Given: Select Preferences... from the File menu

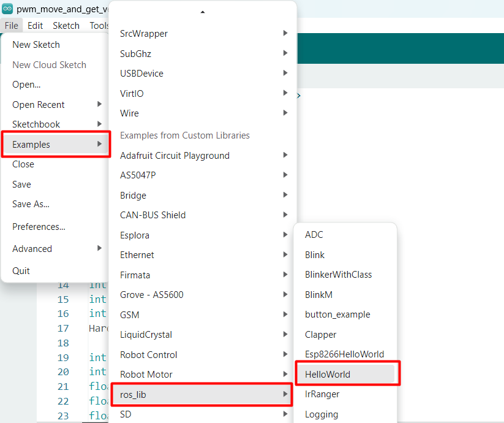Looking at the screenshot, I should tap(39, 227).
